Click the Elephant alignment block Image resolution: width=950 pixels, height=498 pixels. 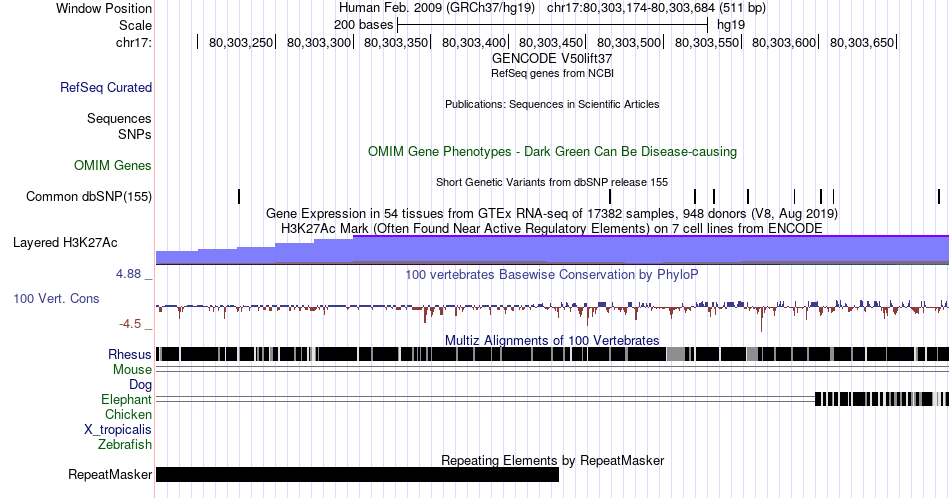[882, 399]
